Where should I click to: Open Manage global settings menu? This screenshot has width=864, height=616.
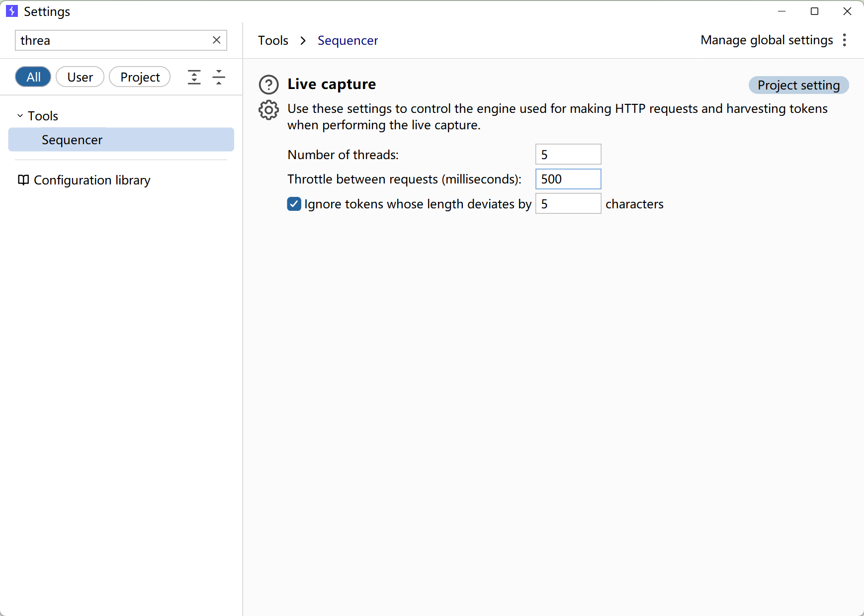pos(766,40)
